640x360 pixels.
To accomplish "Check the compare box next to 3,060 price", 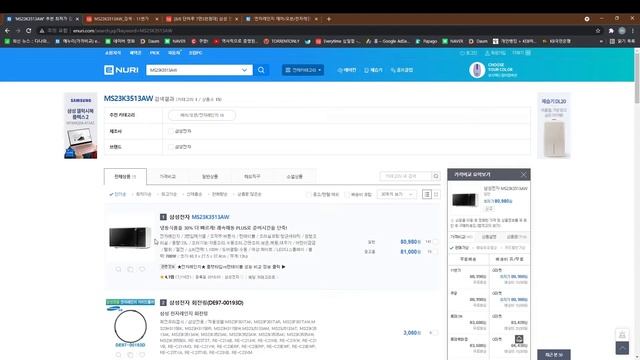I will click(x=436, y=333).
